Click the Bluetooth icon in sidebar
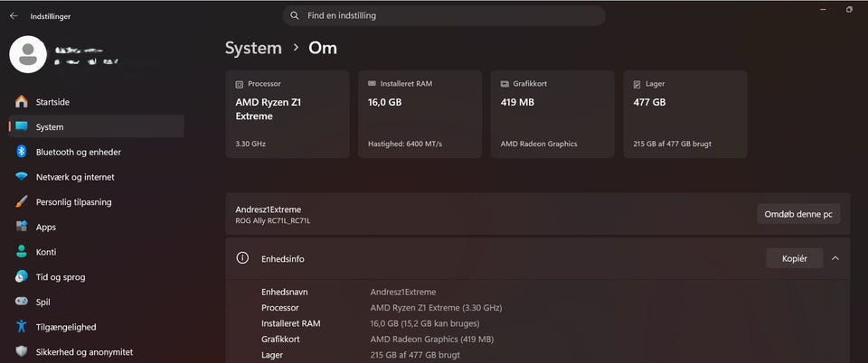 (x=22, y=152)
